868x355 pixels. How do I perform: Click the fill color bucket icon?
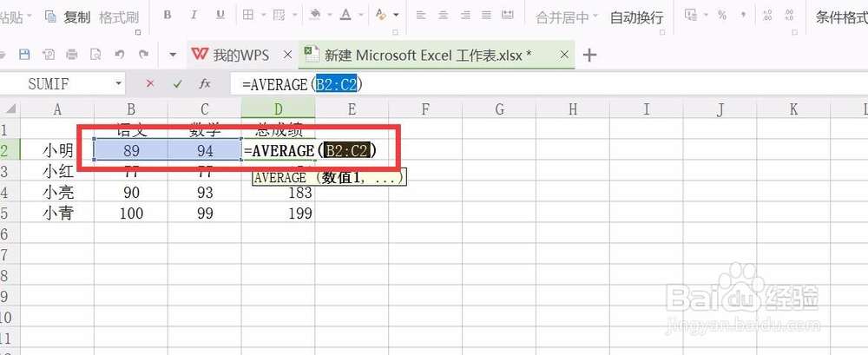[x=315, y=15]
